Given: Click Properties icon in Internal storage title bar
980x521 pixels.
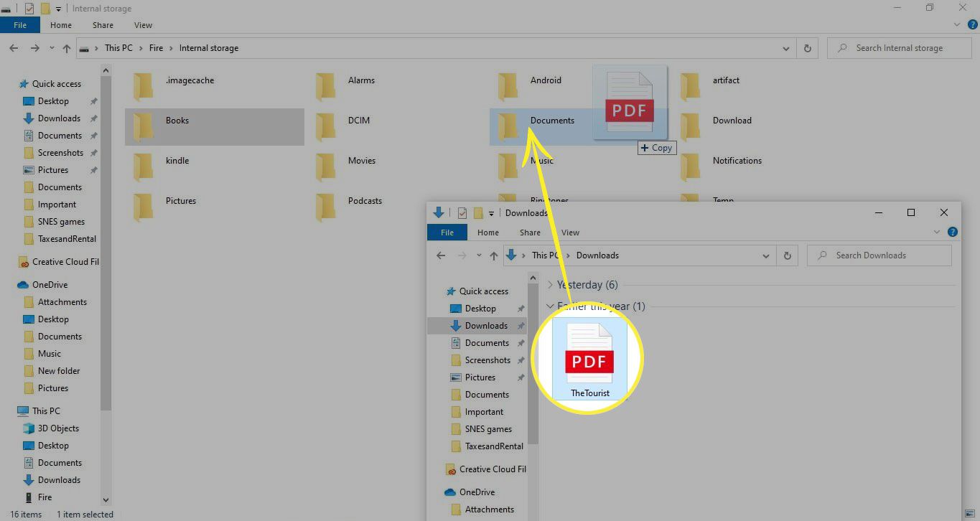Looking at the screenshot, I should tap(29, 9).
